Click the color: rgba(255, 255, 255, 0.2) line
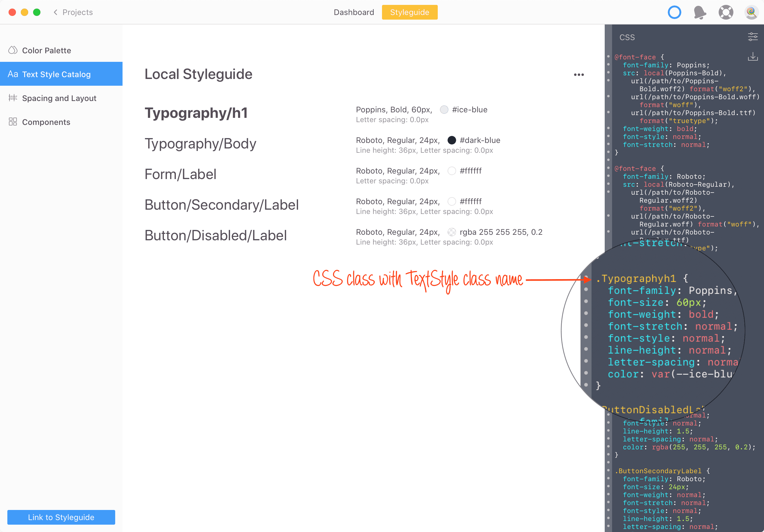Image resolution: width=764 pixels, height=532 pixels. (x=689, y=447)
